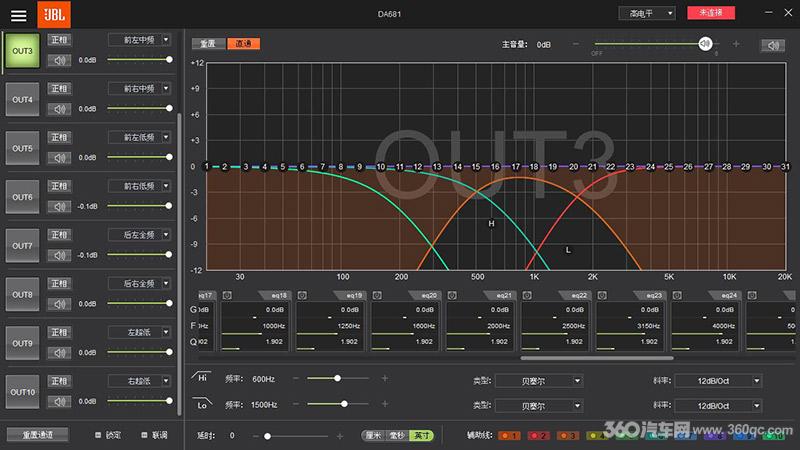Viewport: 800px width, 450px height.
Task: Reset the eq21 band icon
Action: pos(452,295)
